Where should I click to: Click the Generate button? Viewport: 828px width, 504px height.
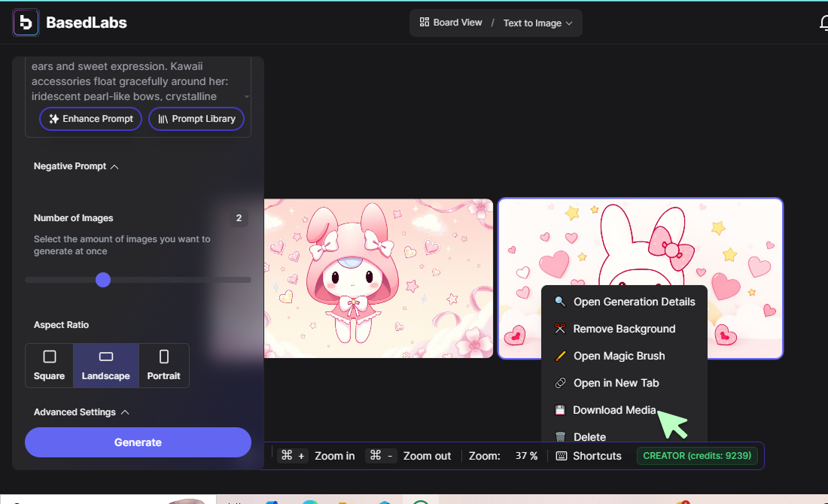pyautogui.click(x=138, y=442)
